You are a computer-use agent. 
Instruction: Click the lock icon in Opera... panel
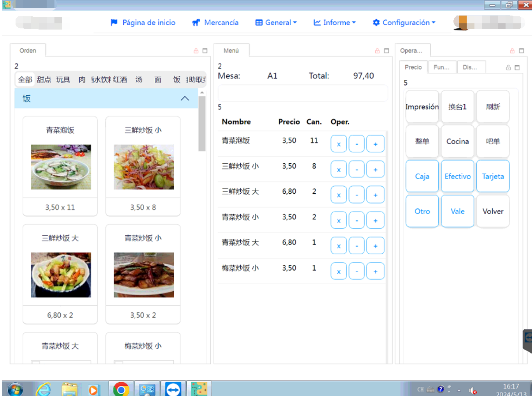[512, 51]
